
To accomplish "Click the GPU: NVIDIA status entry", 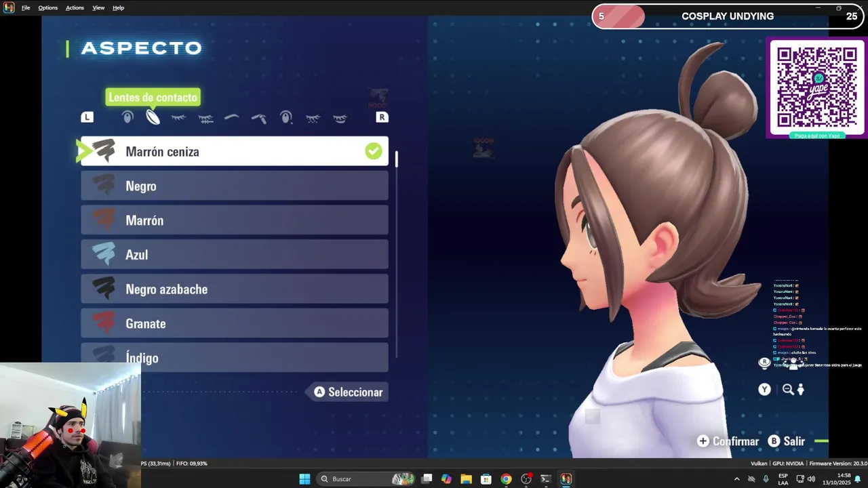I will (788, 464).
